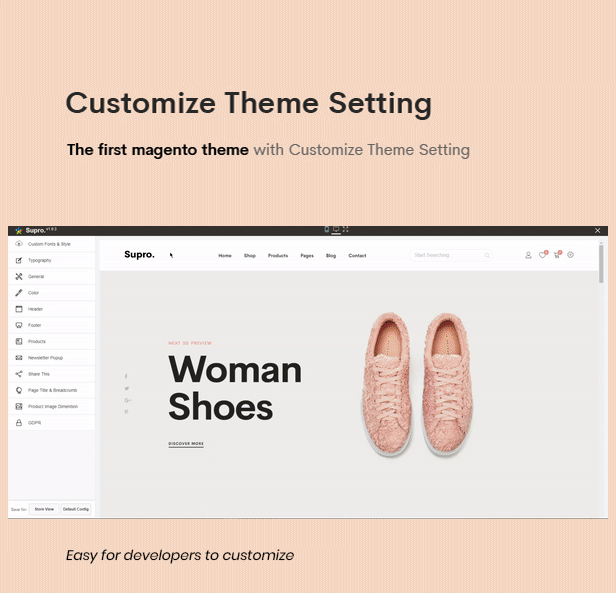
Task: View the wishlist heart icon
Action: tap(543, 255)
